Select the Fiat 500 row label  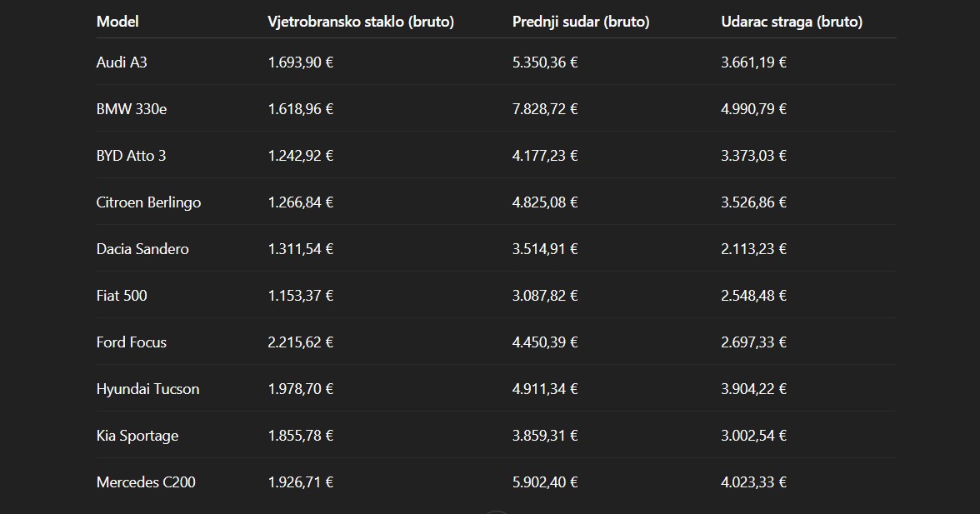[x=122, y=295]
